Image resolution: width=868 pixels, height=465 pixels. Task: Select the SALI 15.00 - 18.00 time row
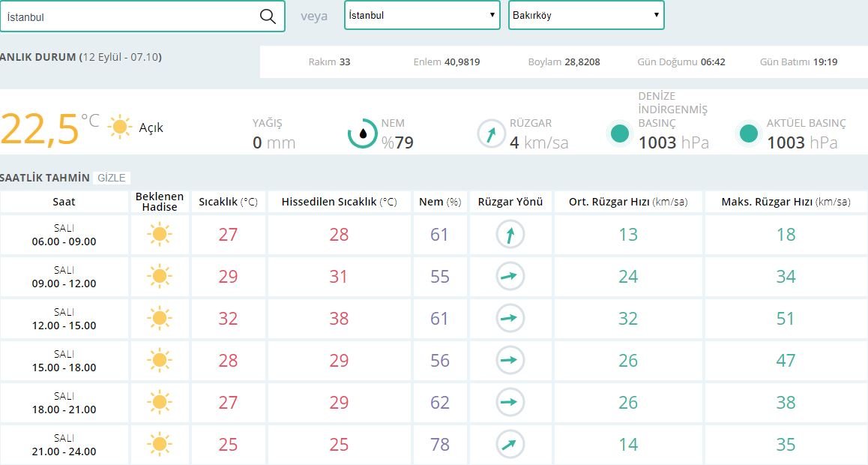(64, 361)
